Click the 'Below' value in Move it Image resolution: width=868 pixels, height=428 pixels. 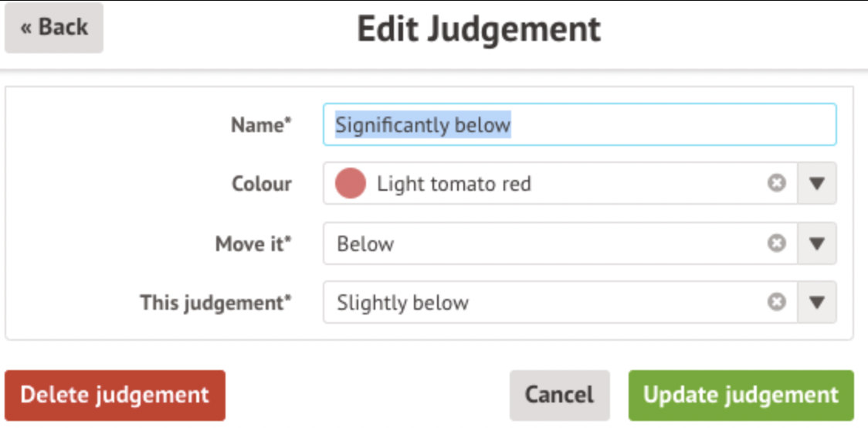click(365, 244)
